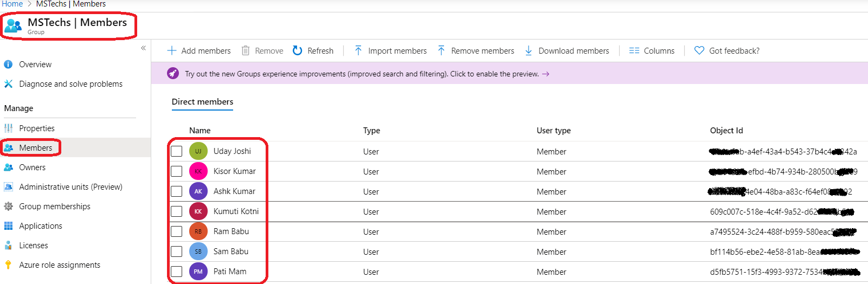The image size is (868, 284).
Task: Click the Remove trash bin icon
Action: (246, 50)
